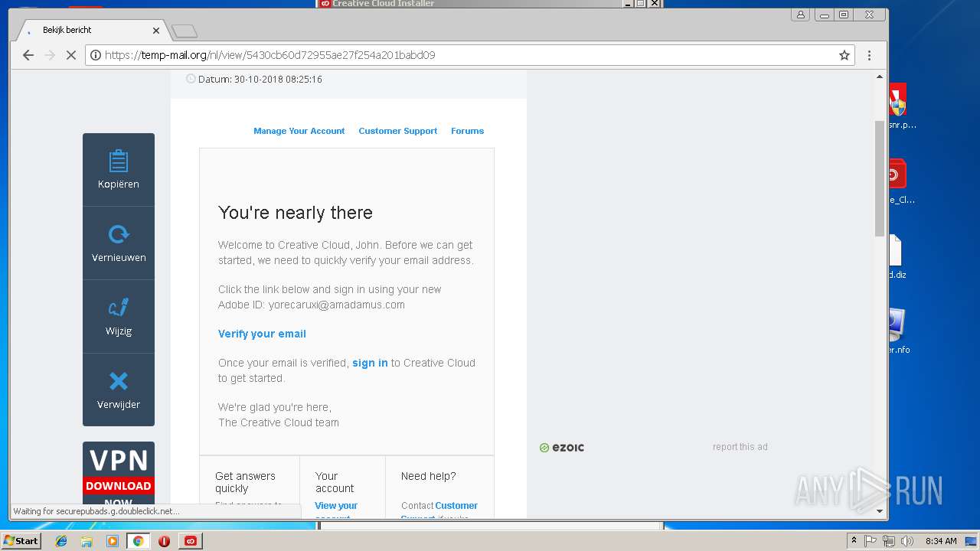
Task: Close the Bekijk bericht tab
Action: (x=156, y=31)
